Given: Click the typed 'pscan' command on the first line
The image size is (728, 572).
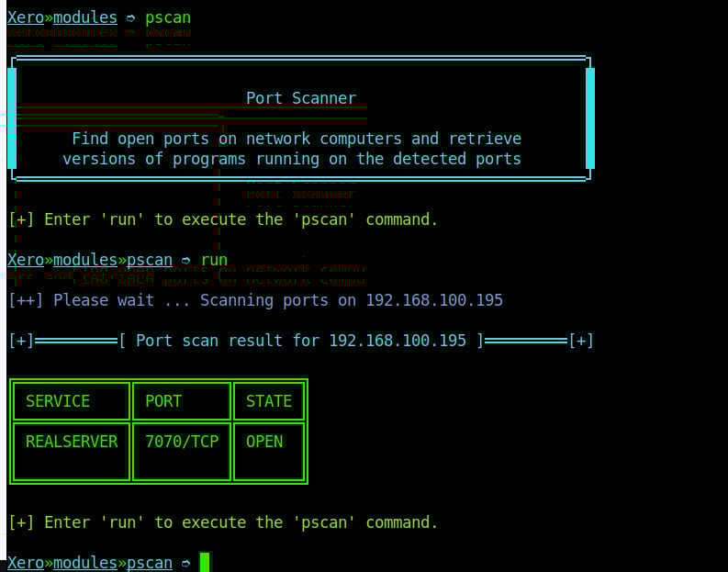Looking at the screenshot, I should (x=168, y=17).
